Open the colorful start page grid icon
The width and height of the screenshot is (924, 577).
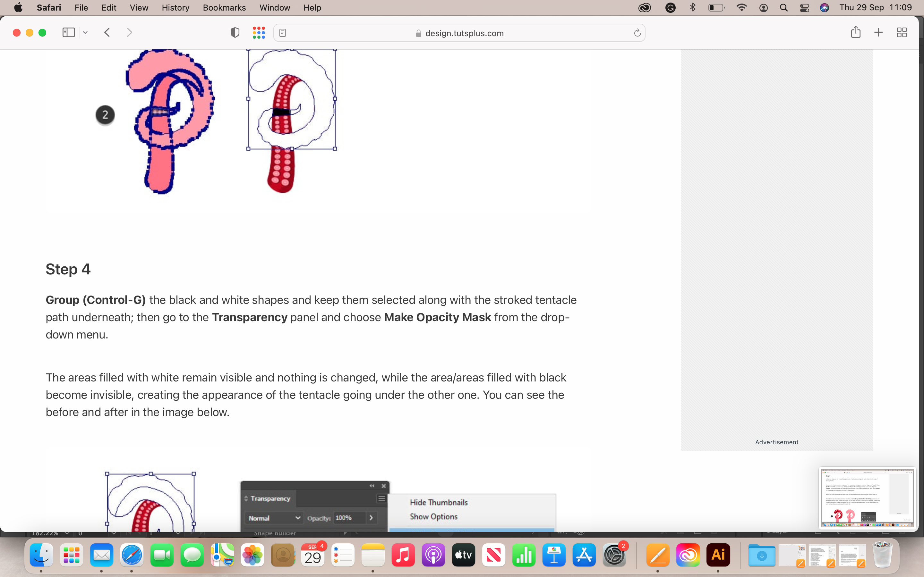[x=259, y=33]
